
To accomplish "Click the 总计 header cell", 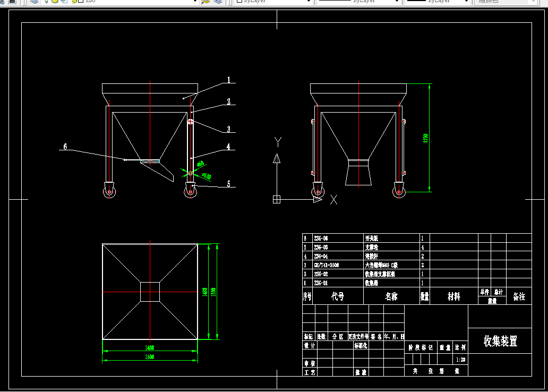I will pos(499,292).
